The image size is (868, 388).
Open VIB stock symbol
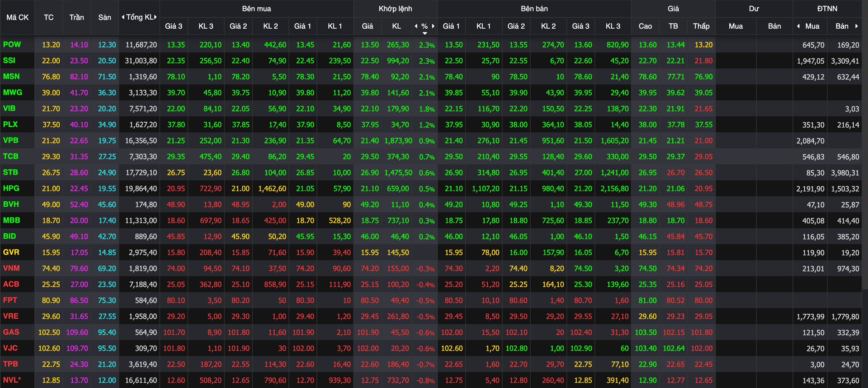click(x=9, y=109)
